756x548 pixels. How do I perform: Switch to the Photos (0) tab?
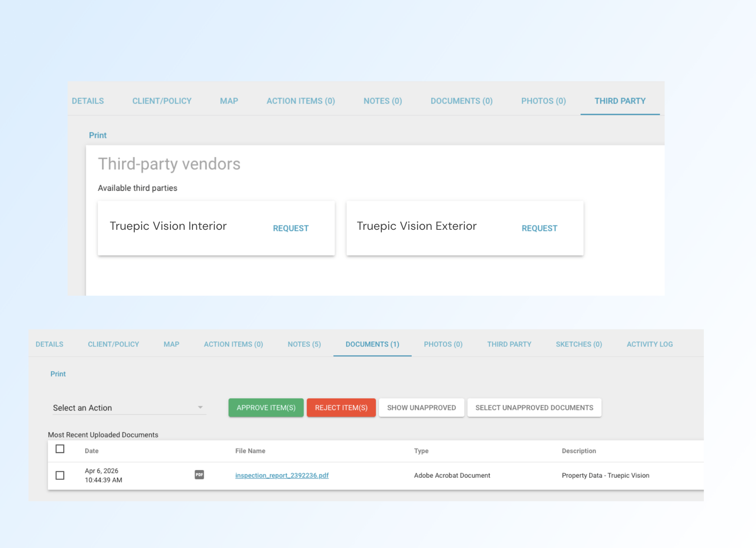(443, 344)
